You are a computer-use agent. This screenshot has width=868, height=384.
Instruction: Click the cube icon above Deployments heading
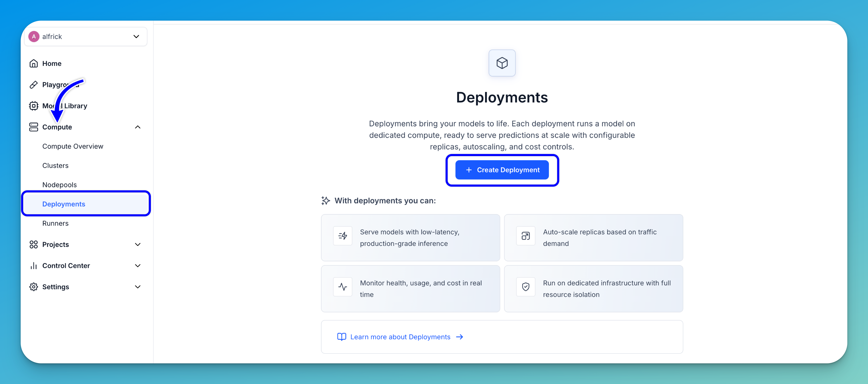pyautogui.click(x=502, y=63)
